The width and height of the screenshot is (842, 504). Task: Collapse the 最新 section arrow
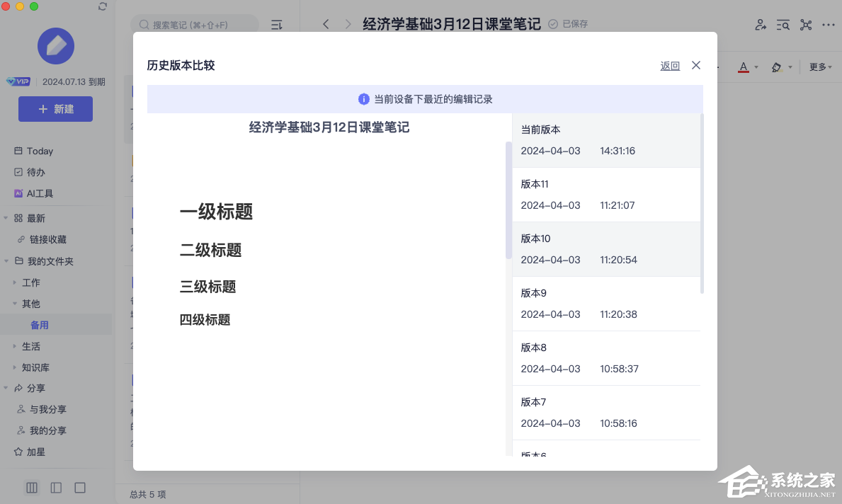point(6,218)
